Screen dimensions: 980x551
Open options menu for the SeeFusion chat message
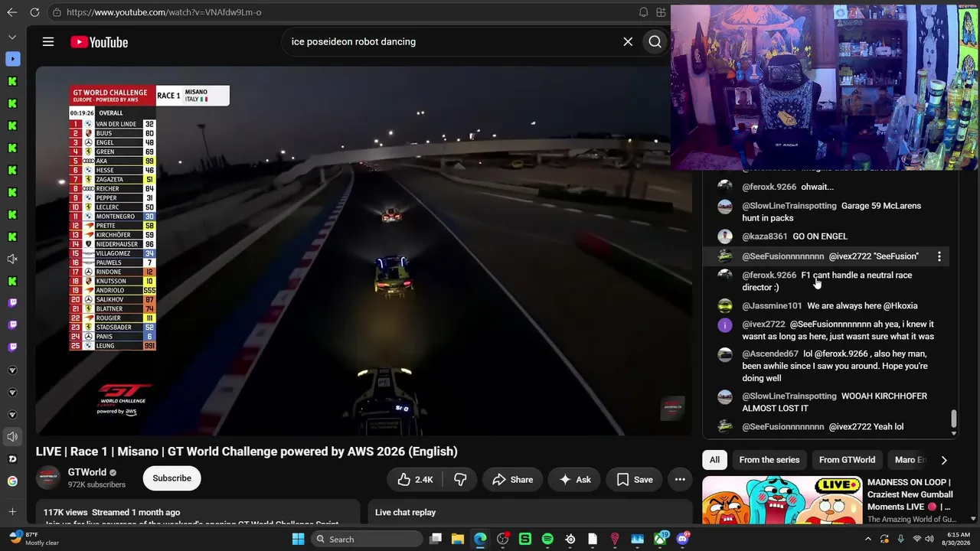[x=939, y=256]
